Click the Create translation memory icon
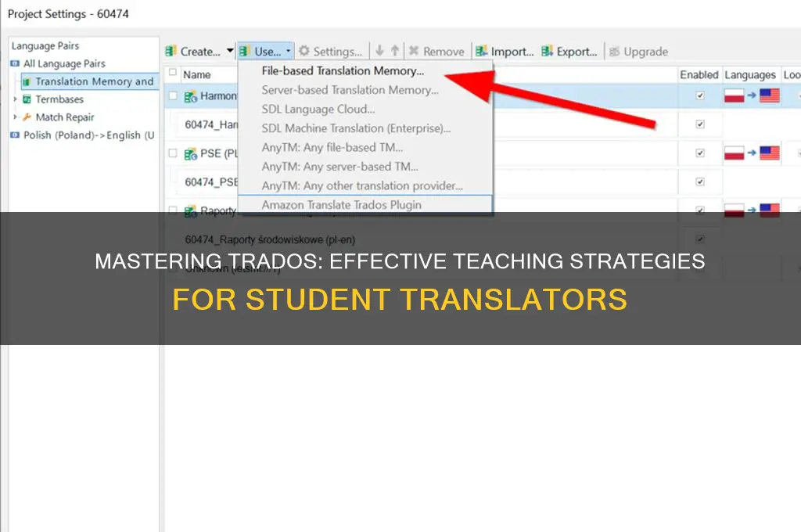Viewport: 801px width, 532px height. pos(171,51)
